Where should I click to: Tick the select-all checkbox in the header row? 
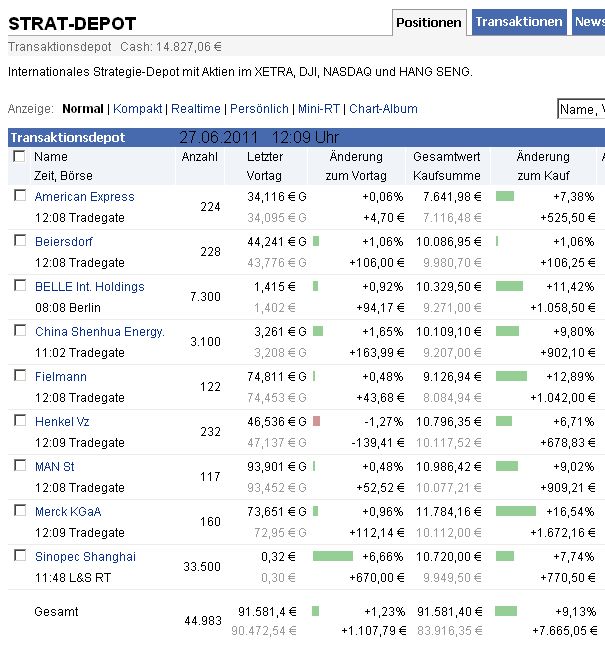coord(19,156)
